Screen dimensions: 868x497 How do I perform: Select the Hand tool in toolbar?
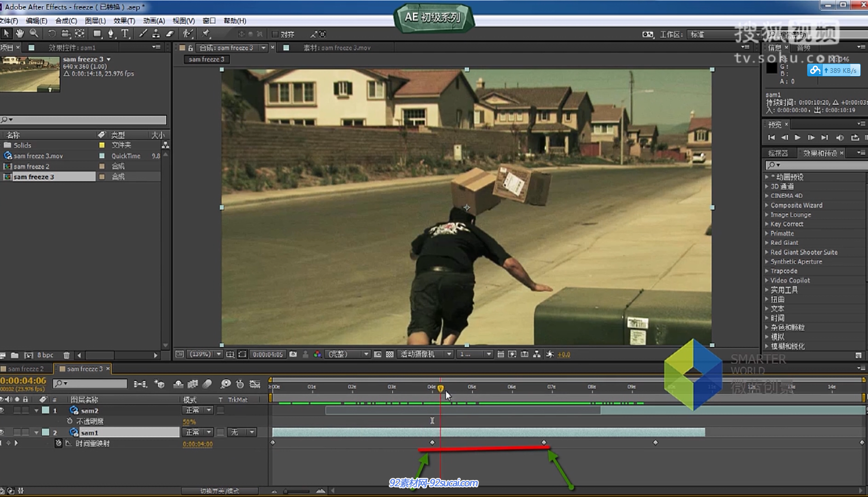20,34
